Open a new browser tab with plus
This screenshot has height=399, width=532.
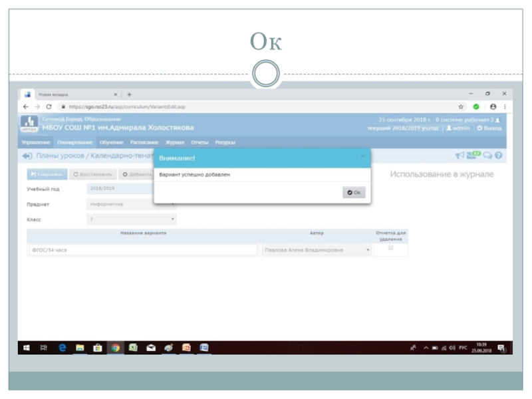click(x=129, y=94)
